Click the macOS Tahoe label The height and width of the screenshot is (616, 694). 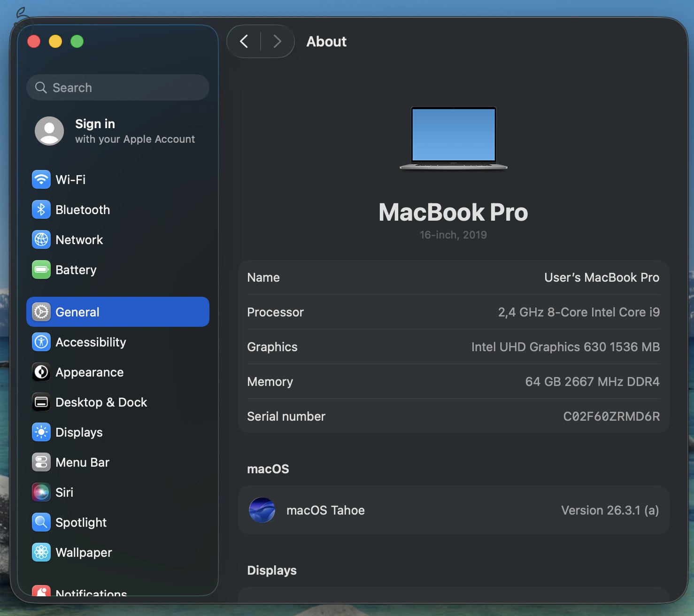click(325, 510)
